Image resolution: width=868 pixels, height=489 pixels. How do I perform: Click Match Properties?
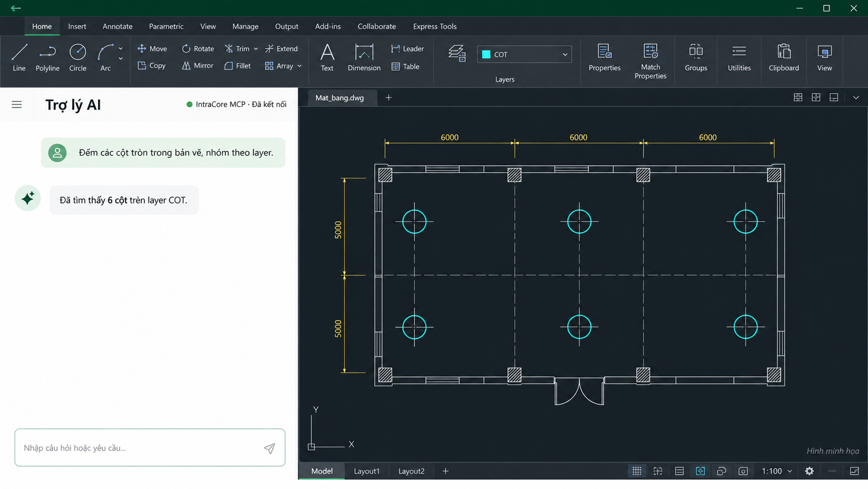pos(650,61)
